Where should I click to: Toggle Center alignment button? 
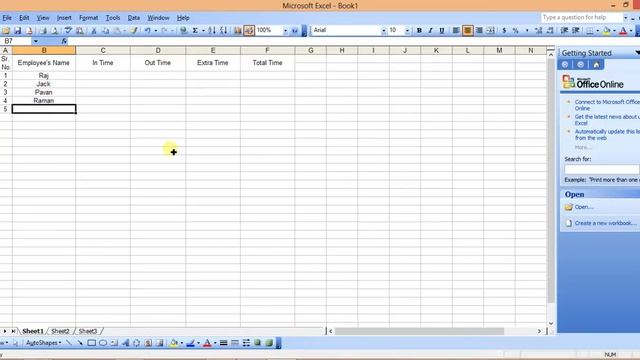[467, 31]
